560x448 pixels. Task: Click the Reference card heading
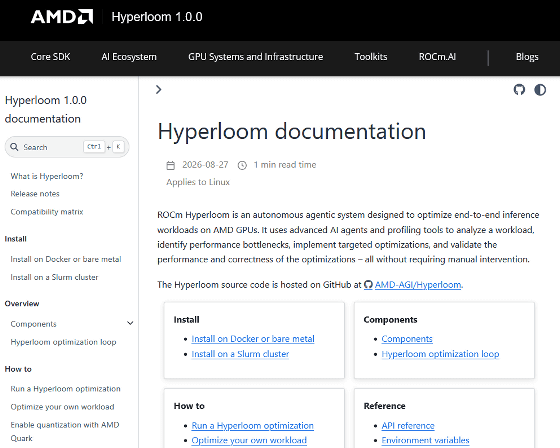tap(384, 406)
